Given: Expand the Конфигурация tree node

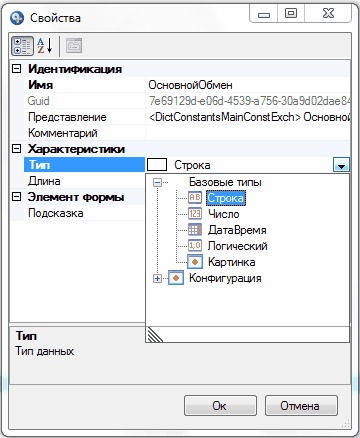Looking at the screenshot, I should [x=157, y=278].
